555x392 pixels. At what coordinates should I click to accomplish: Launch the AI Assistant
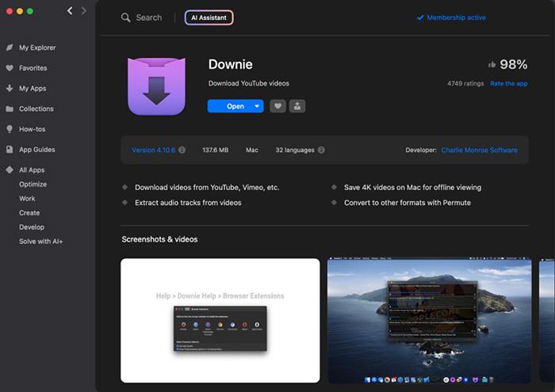coord(209,17)
